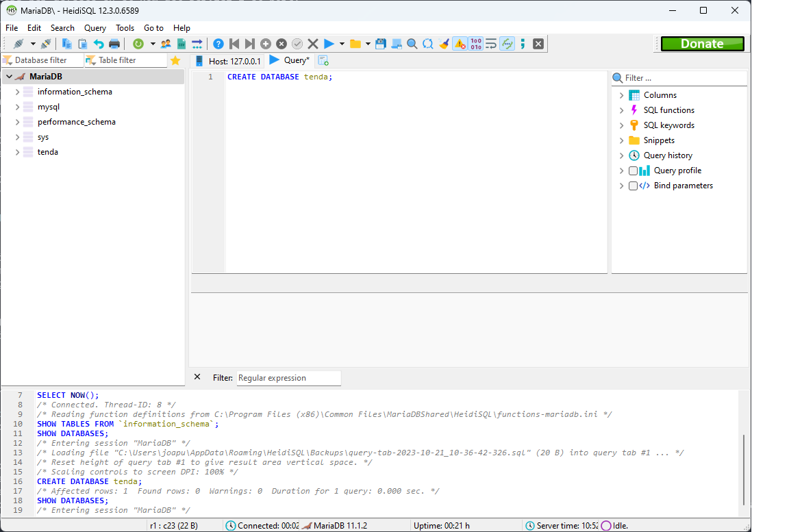This screenshot has height=532, width=789.
Task: Toggle the wrap long lines icon
Action: [491, 44]
